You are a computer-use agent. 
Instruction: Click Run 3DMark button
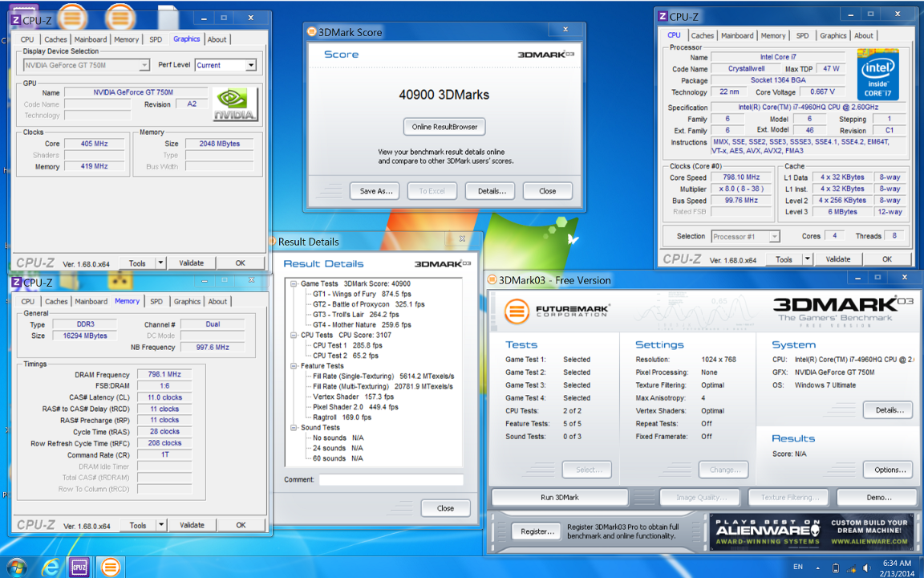(x=560, y=497)
